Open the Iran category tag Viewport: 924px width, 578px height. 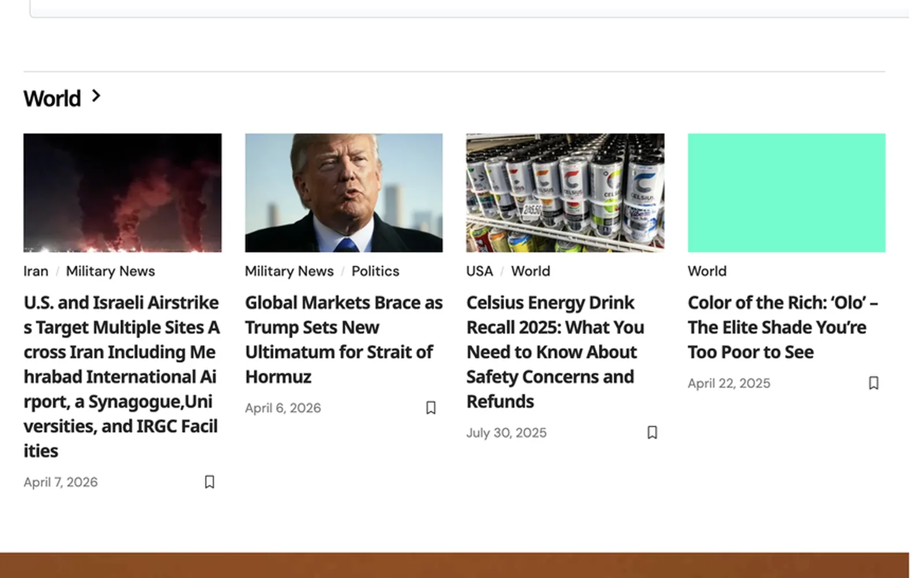click(36, 271)
